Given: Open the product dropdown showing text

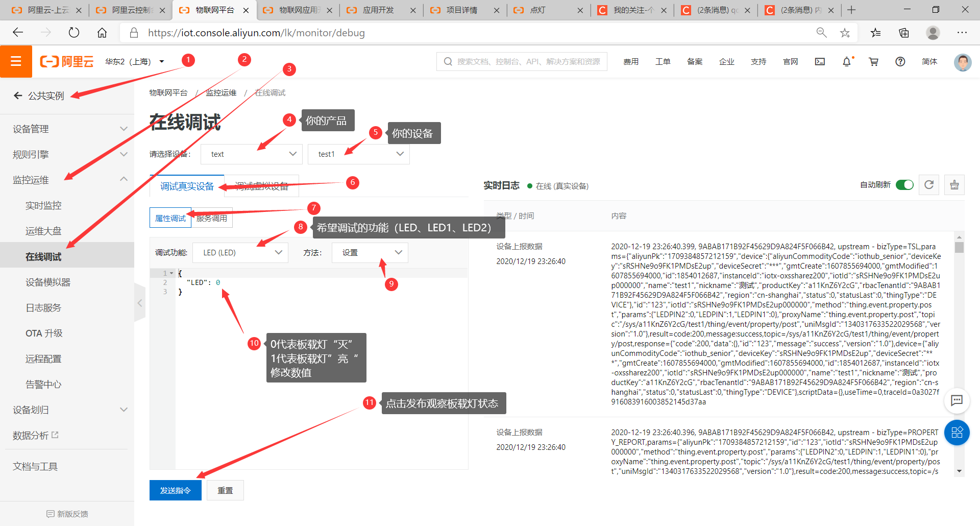Looking at the screenshot, I should (x=252, y=154).
